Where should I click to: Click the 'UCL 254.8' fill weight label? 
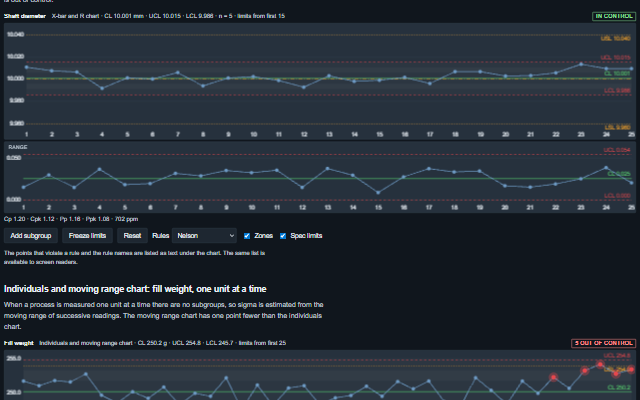tap(617, 356)
